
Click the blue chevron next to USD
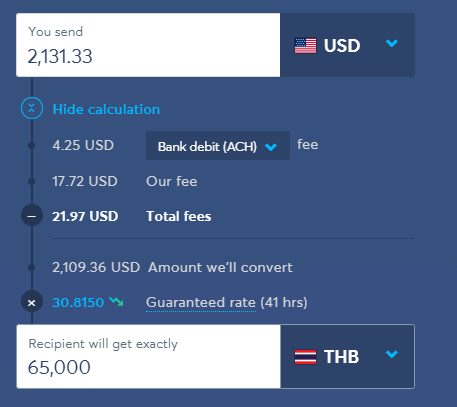click(x=392, y=43)
